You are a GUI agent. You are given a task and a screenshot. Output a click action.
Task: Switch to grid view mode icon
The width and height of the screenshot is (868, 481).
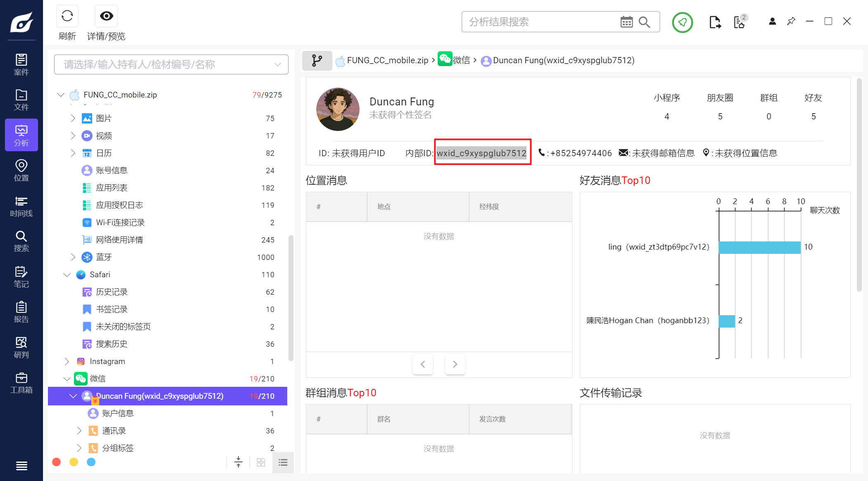pyautogui.click(x=261, y=462)
